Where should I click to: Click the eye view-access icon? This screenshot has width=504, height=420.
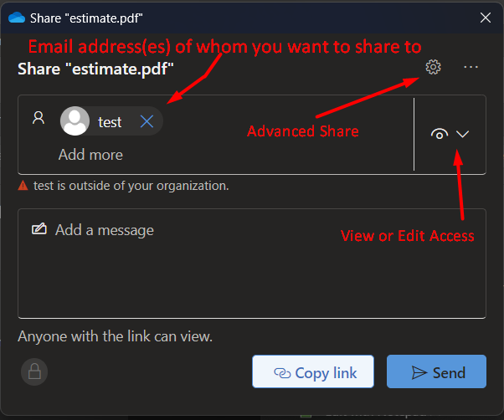(440, 134)
